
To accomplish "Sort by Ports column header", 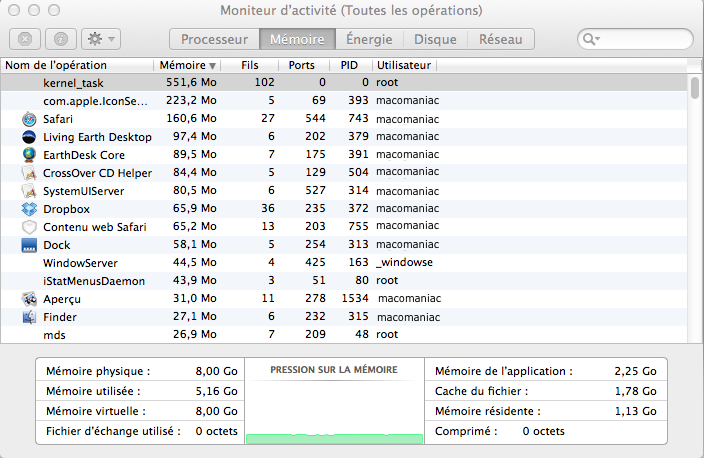I will 302,65.
